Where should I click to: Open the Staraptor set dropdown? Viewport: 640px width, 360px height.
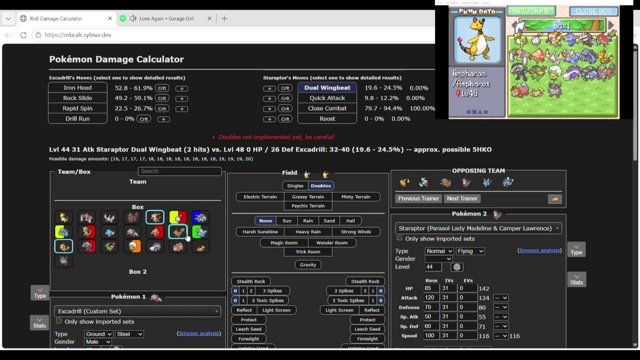coord(478,229)
